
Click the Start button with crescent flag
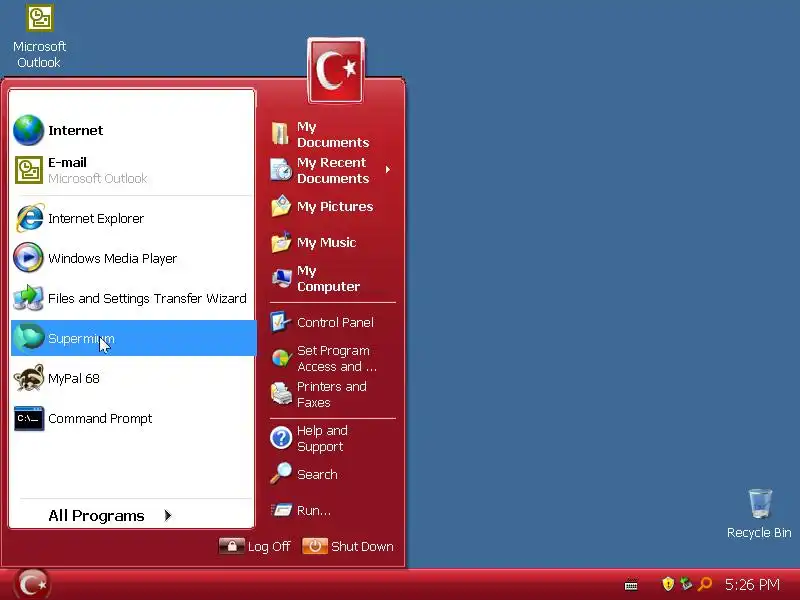click(33, 584)
